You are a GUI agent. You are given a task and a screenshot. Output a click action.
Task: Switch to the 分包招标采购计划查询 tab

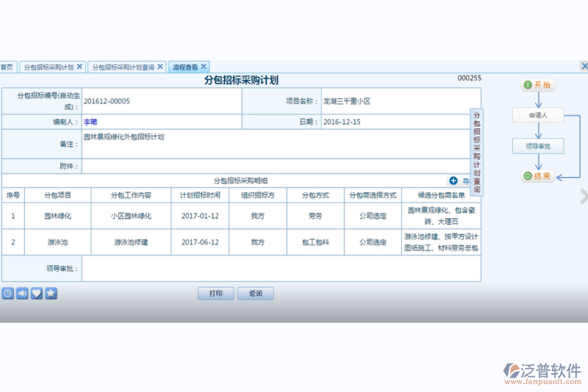124,66
